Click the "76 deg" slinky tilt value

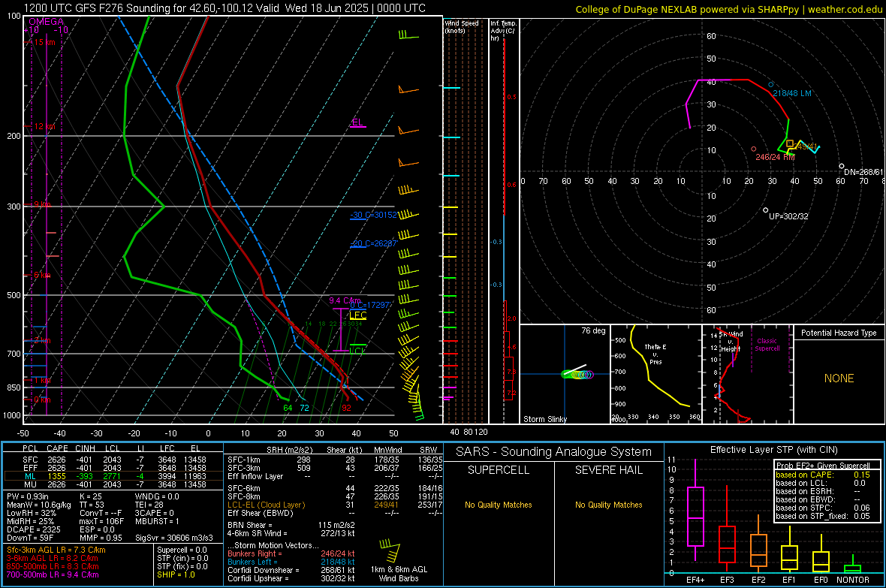click(593, 330)
